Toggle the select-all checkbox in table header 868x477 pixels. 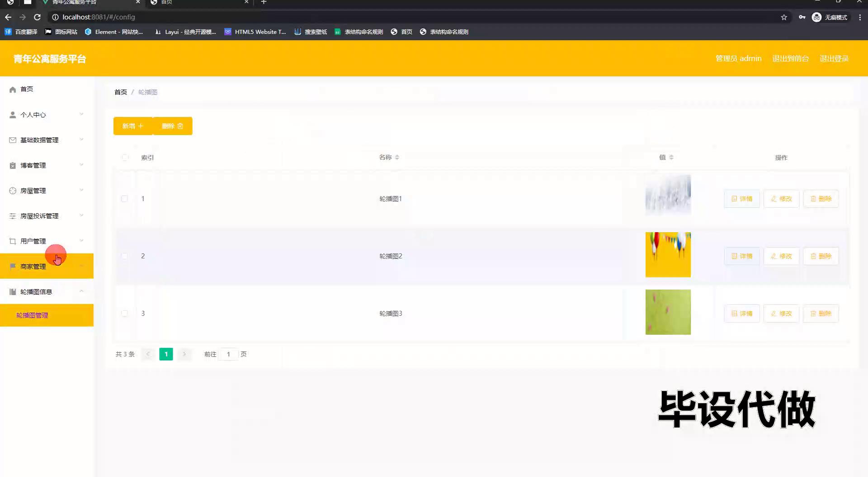(125, 158)
